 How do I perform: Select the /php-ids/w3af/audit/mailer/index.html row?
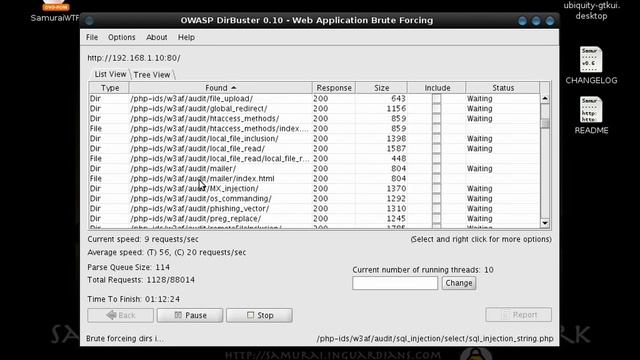coord(314,179)
